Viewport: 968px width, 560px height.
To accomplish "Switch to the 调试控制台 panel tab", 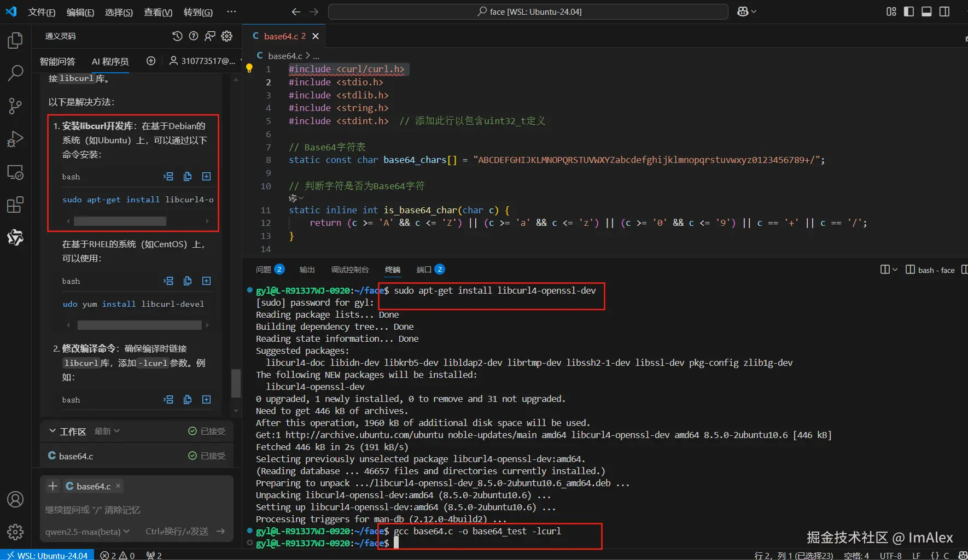I will (350, 270).
